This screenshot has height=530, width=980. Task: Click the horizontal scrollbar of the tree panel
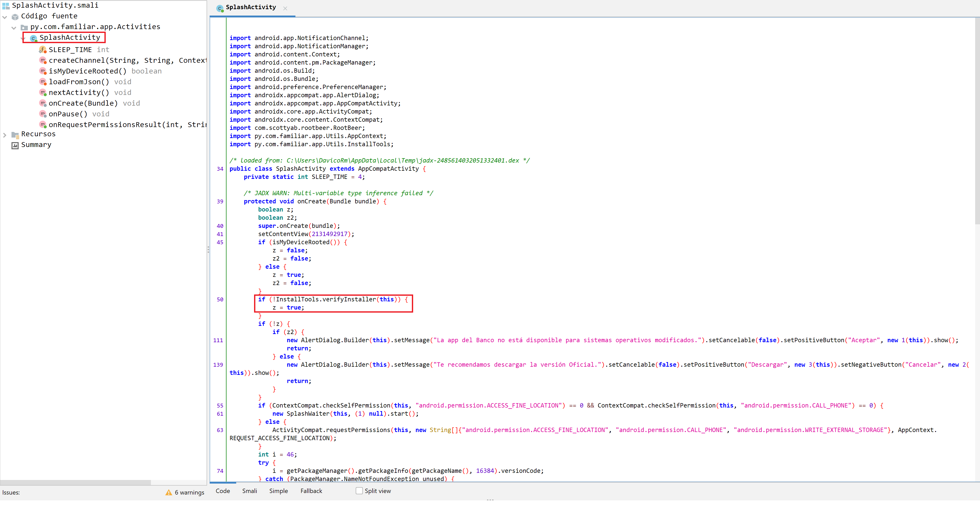76,482
